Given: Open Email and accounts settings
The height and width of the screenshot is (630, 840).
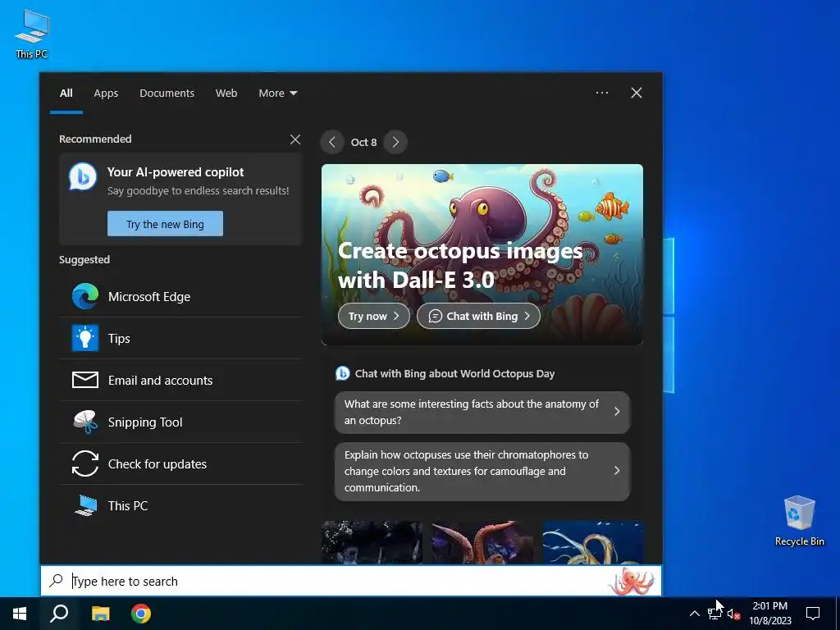Looking at the screenshot, I should pyautogui.click(x=180, y=381).
